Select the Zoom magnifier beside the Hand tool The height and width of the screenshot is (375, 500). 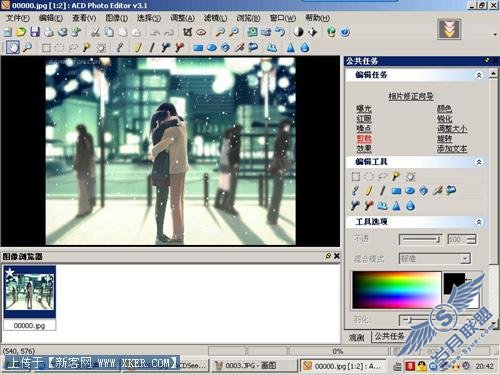27,47
